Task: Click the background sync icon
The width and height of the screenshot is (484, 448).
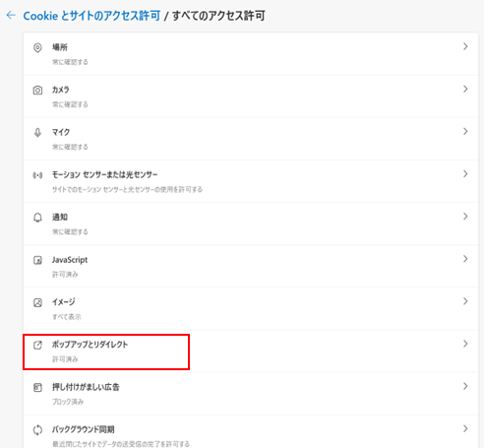Action: click(x=37, y=430)
